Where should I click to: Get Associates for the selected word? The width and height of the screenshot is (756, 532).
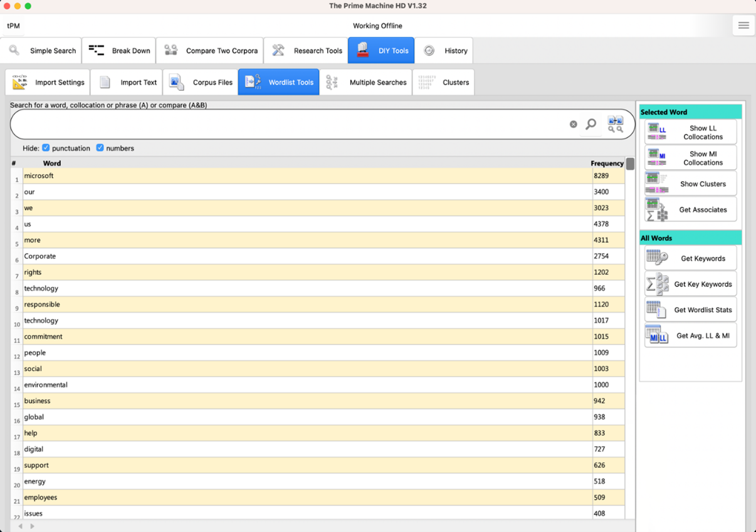pos(690,209)
